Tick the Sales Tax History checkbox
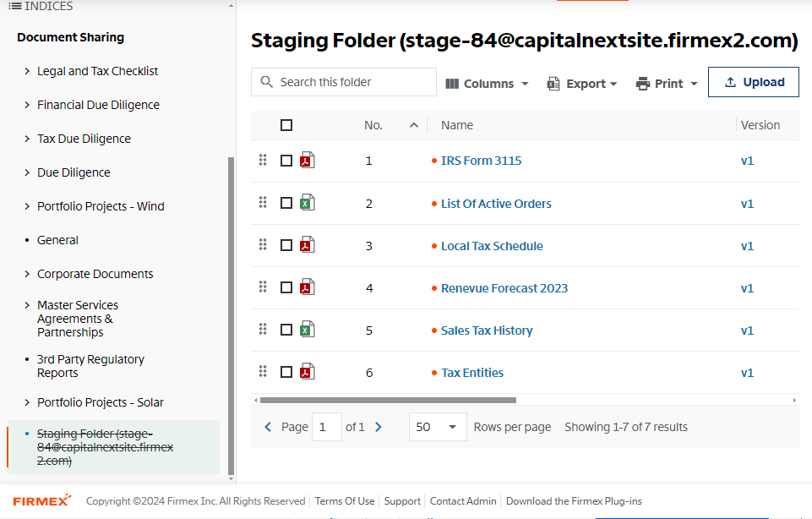The width and height of the screenshot is (812, 519). click(286, 330)
